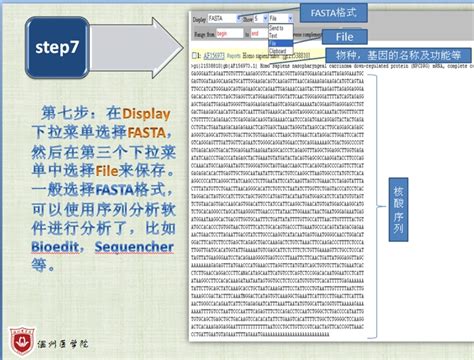Open the Show count dropdown
The image size is (474, 360).
pos(261,19)
